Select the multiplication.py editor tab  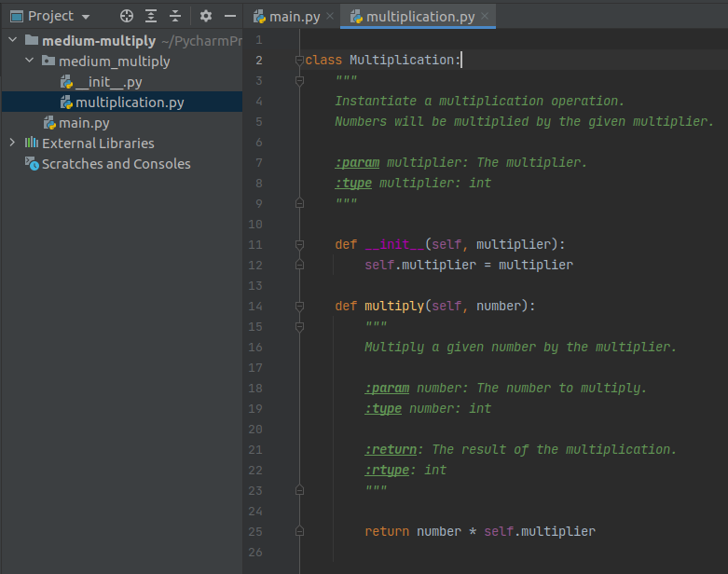click(x=419, y=17)
